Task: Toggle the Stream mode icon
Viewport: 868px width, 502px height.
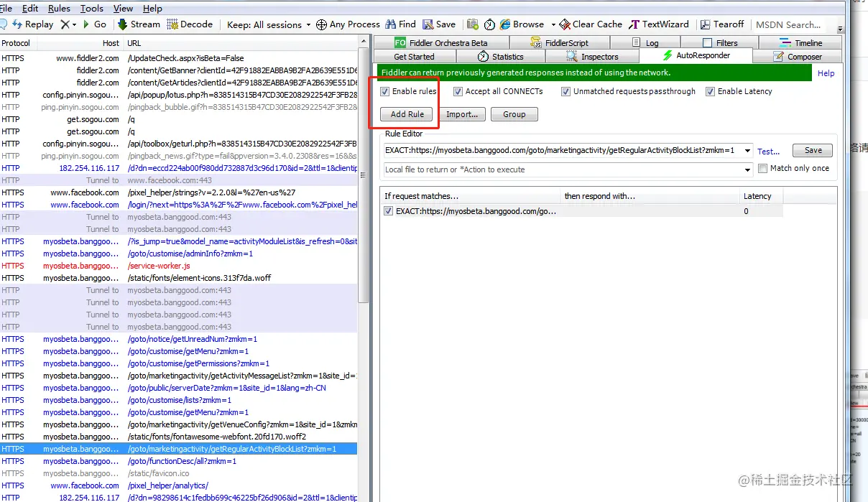Action: coord(123,24)
